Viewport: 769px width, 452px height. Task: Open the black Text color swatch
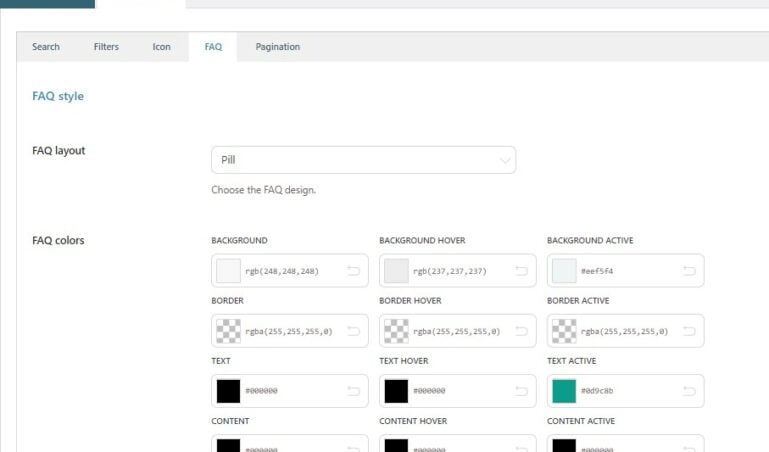coord(229,391)
